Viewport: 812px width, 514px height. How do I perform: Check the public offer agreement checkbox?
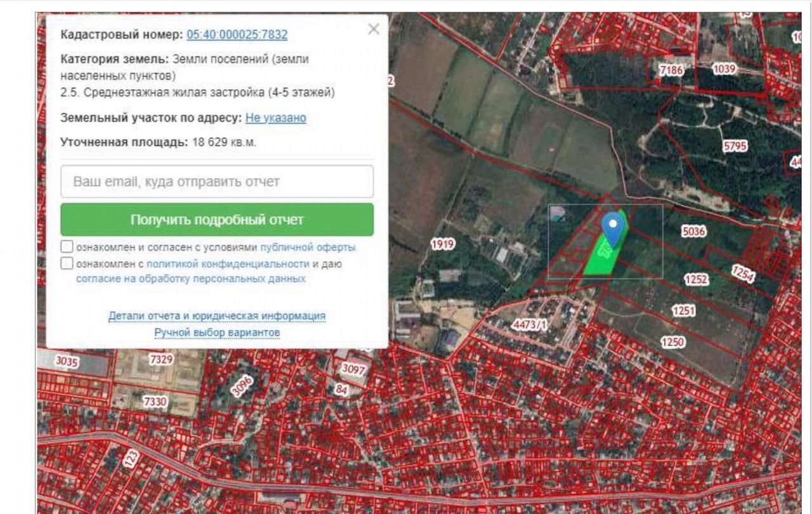pos(67,247)
